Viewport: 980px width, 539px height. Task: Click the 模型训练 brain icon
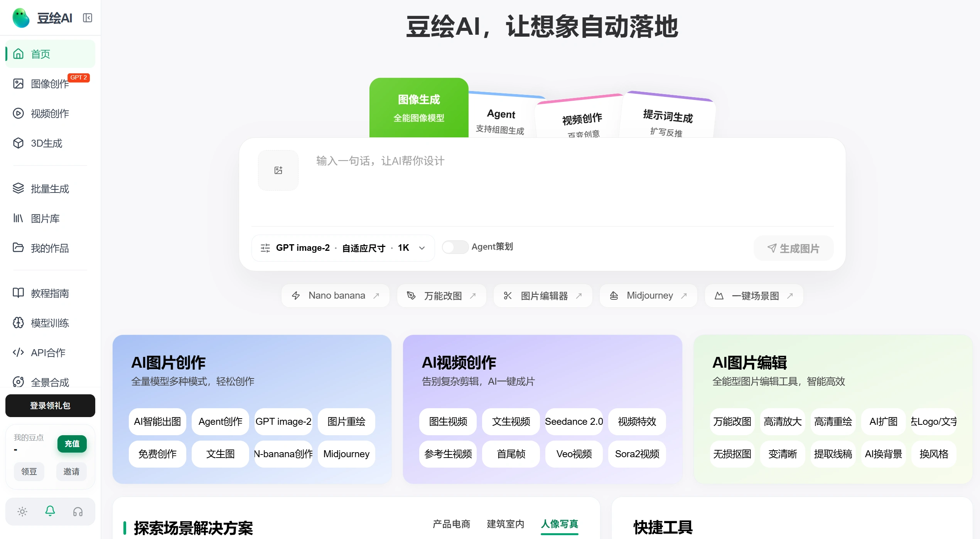pos(18,323)
